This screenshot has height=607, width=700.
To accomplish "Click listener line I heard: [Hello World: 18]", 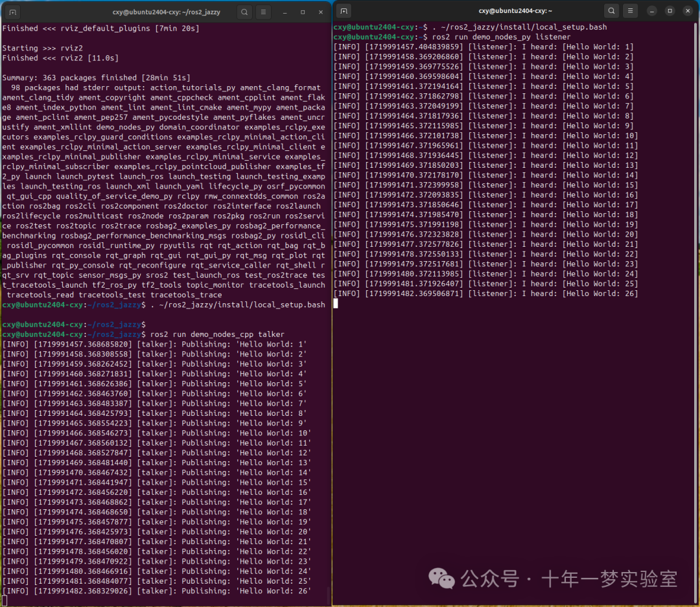I will (x=485, y=214).
